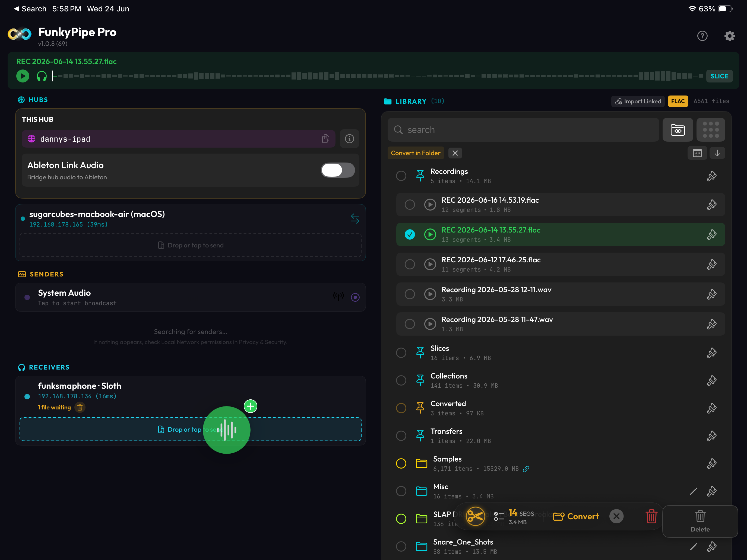Rename Misc folder pencil icon
The image size is (747, 560).
(x=693, y=491)
